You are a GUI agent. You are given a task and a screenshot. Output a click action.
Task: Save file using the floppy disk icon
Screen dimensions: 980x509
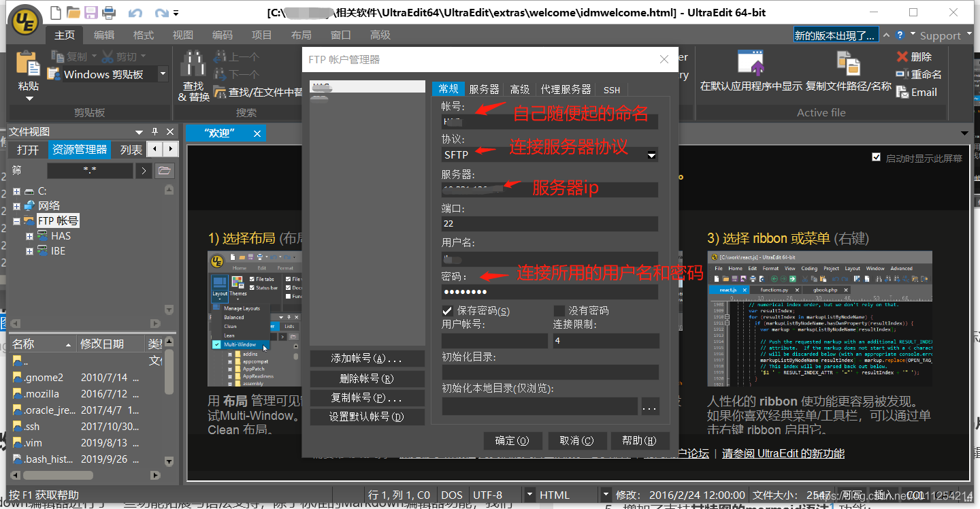[91, 12]
